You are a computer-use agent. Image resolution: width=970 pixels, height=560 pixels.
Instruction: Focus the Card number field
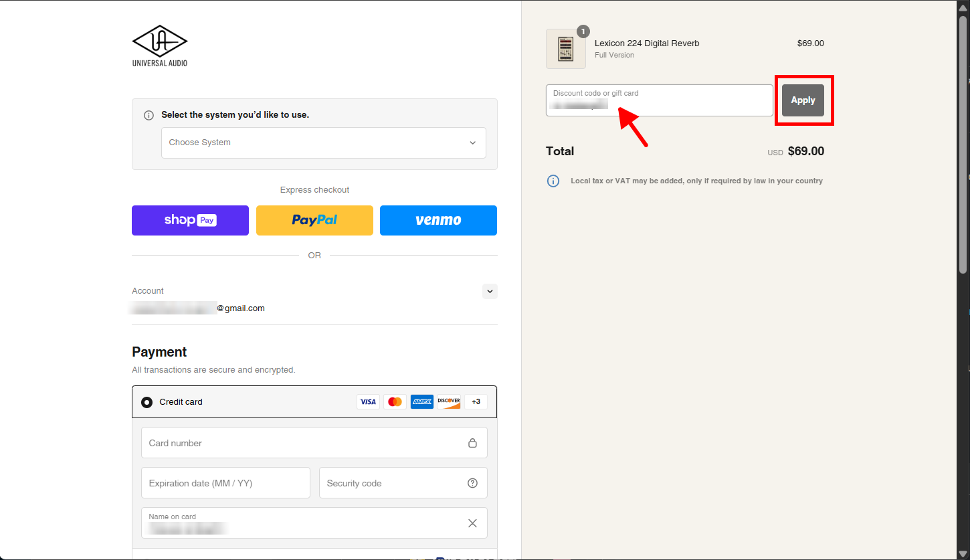314,443
